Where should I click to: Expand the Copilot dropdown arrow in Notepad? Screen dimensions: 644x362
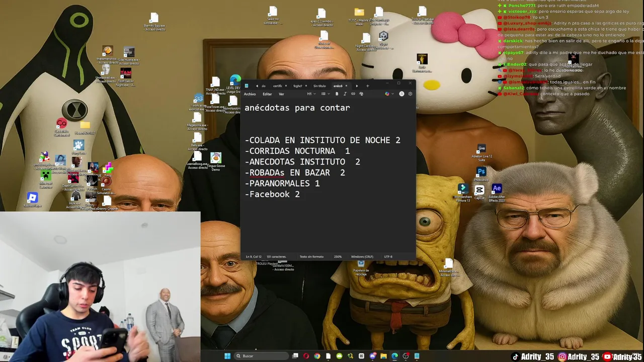pos(393,94)
